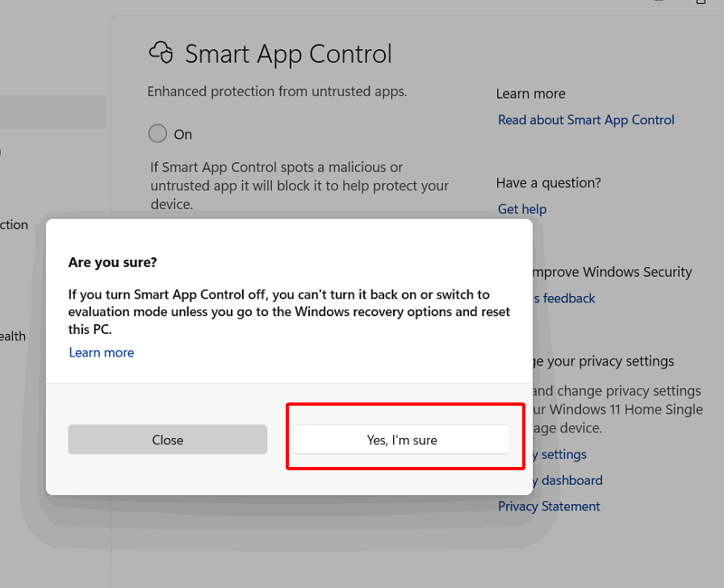
Task: Click the 'Have a question?' heading
Action: coord(549,183)
